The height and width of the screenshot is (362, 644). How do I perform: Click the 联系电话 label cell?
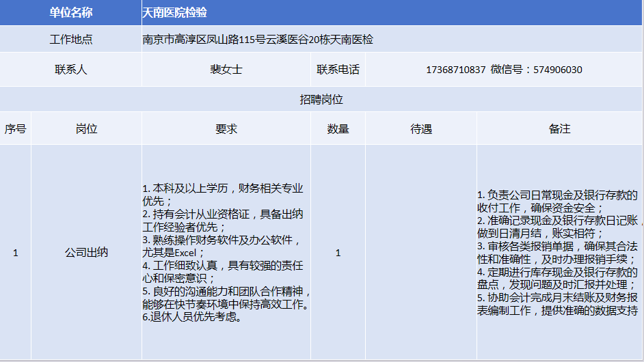click(x=338, y=70)
